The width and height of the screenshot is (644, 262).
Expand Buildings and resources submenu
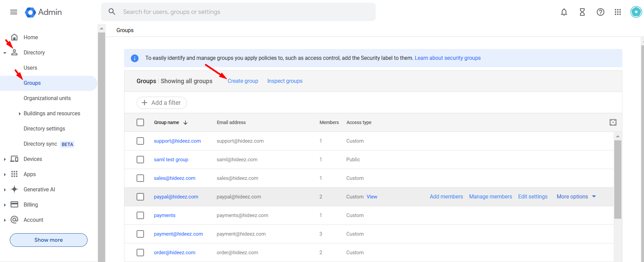(x=20, y=114)
